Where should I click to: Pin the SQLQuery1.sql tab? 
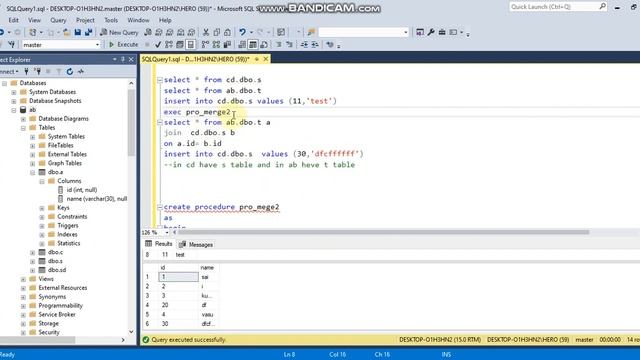click(x=257, y=59)
